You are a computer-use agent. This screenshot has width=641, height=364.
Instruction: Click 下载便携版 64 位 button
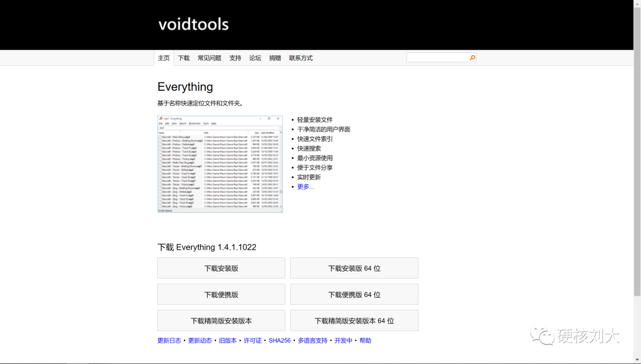click(x=354, y=294)
